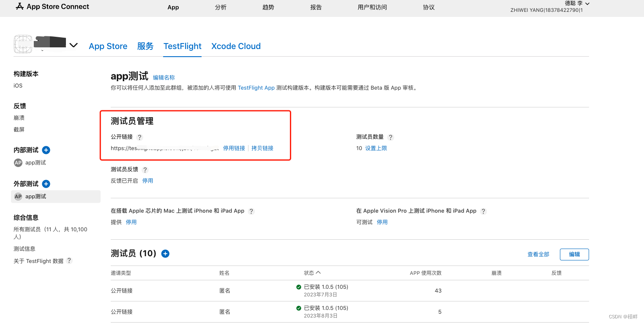The width and height of the screenshot is (644, 323).
Task: Add a new 内部测试 group with plus icon
Action: [46, 150]
